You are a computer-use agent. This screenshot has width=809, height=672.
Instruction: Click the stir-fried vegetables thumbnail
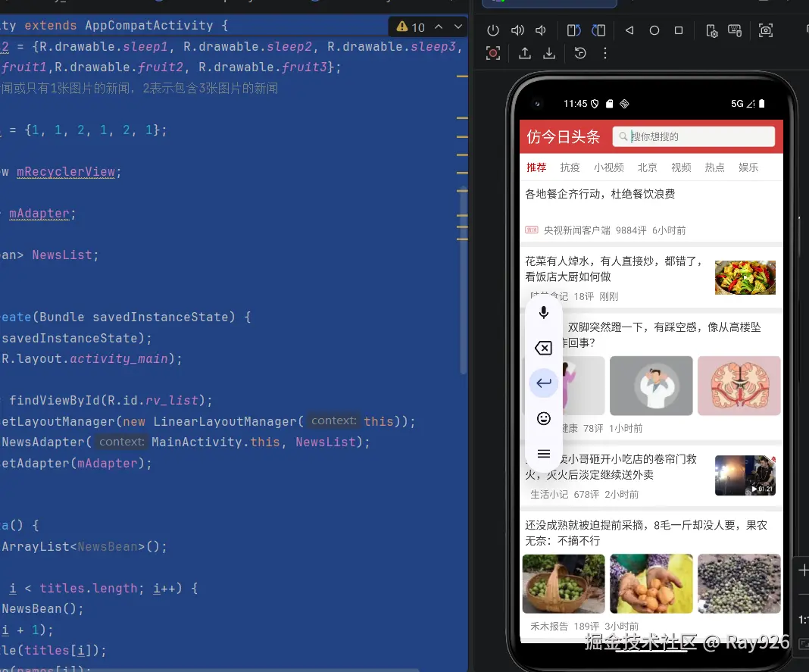pyautogui.click(x=745, y=278)
